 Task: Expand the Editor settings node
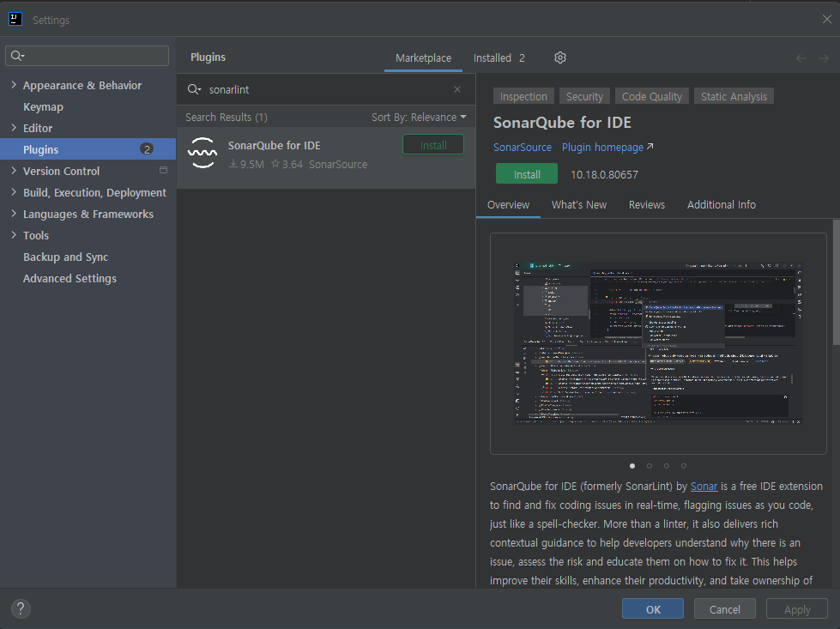pos(14,128)
